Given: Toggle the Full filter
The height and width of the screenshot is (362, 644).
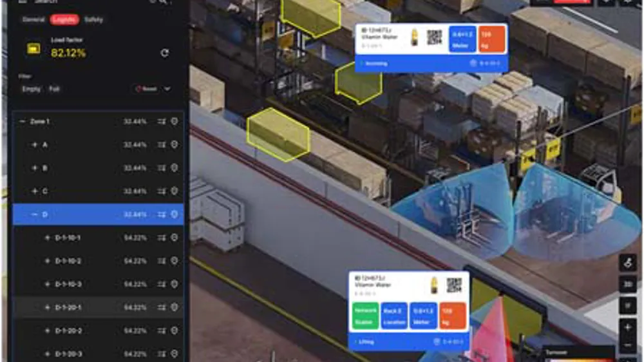Looking at the screenshot, I should point(55,89).
